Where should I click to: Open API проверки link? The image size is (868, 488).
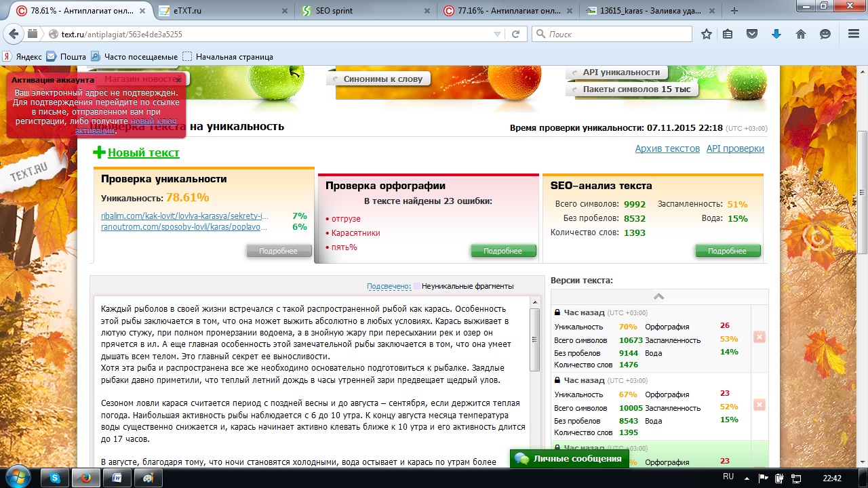[x=735, y=148]
